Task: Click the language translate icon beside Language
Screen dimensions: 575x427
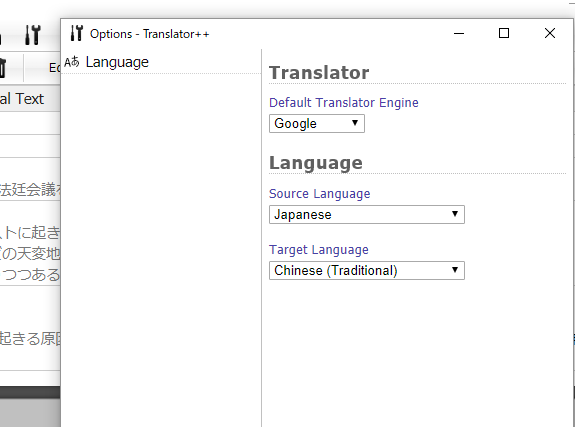Action: pos(72,62)
